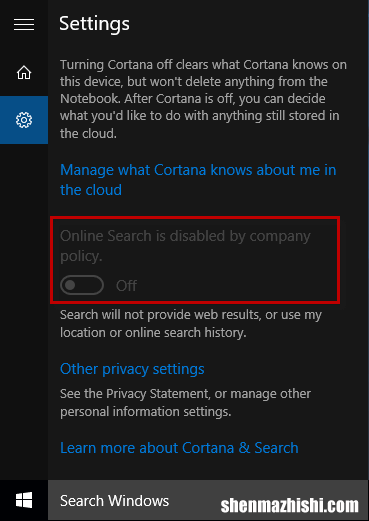Go to Cortana Home icon
This screenshot has width=369, height=521.
point(24,72)
